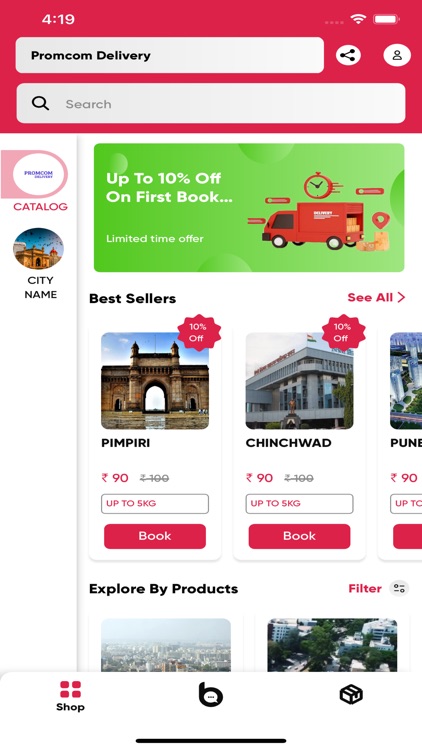This screenshot has width=422, height=750.
Task: Select the Shop tab grid icon
Action: click(x=70, y=689)
